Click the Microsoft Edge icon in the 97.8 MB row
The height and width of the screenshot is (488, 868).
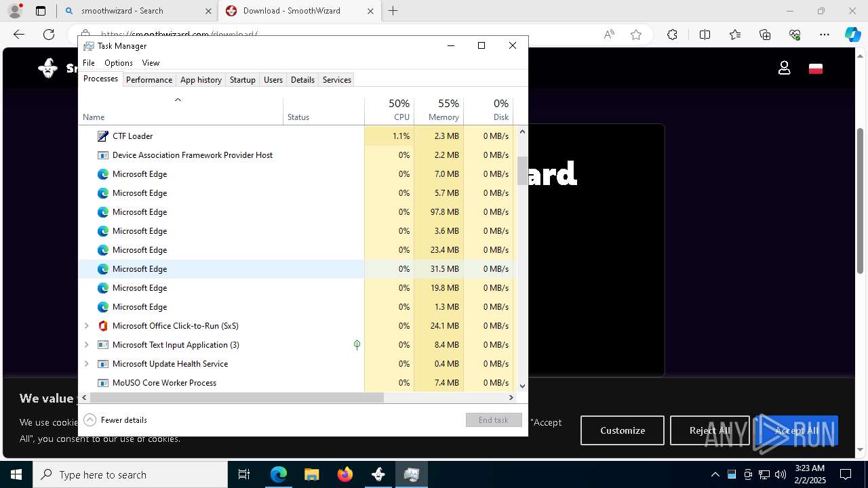tap(103, 212)
